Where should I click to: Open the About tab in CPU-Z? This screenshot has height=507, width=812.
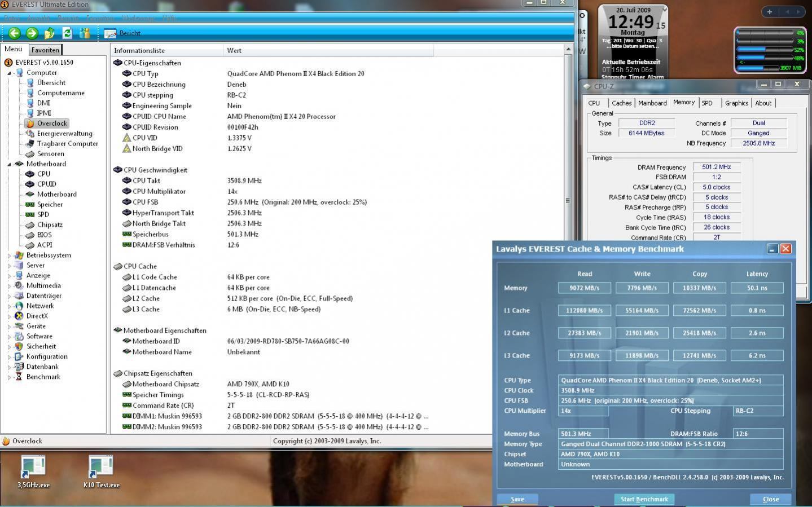tap(763, 103)
